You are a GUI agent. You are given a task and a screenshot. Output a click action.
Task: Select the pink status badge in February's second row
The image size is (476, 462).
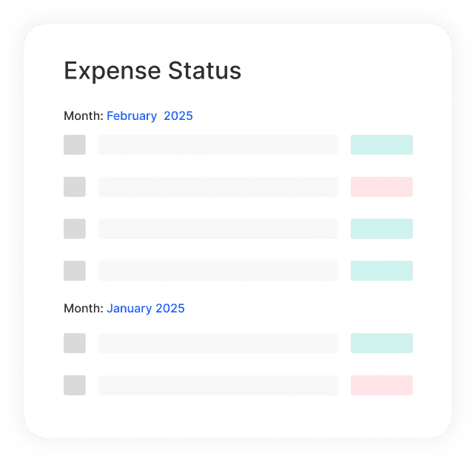tap(381, 187)
